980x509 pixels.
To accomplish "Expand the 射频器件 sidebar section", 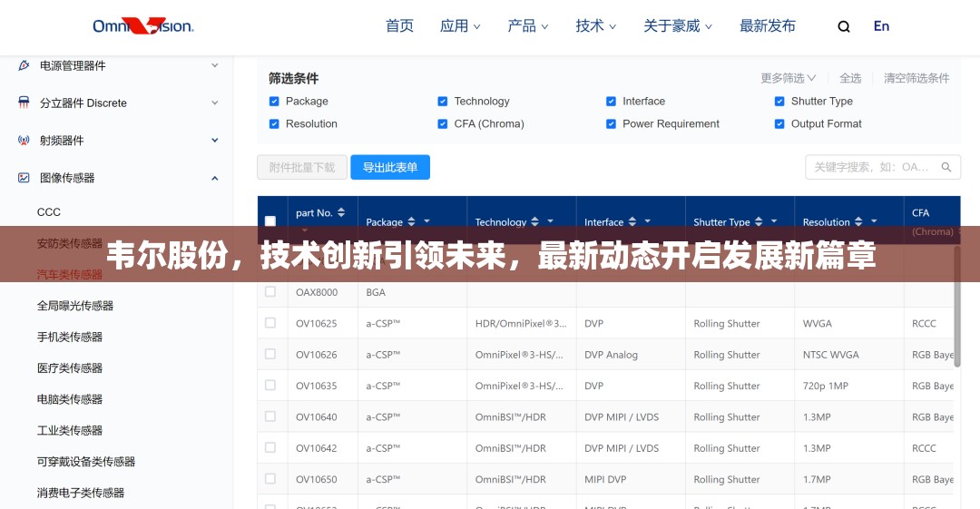I will 214,140.
